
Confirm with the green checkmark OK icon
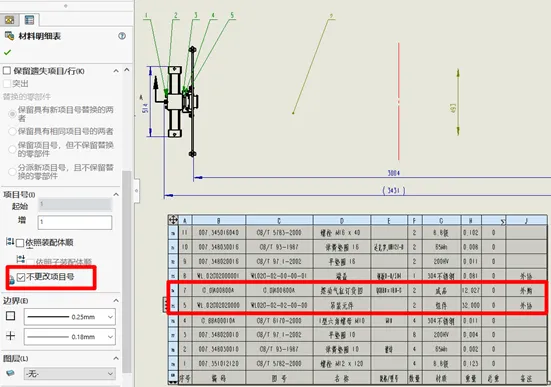point(7,52)
